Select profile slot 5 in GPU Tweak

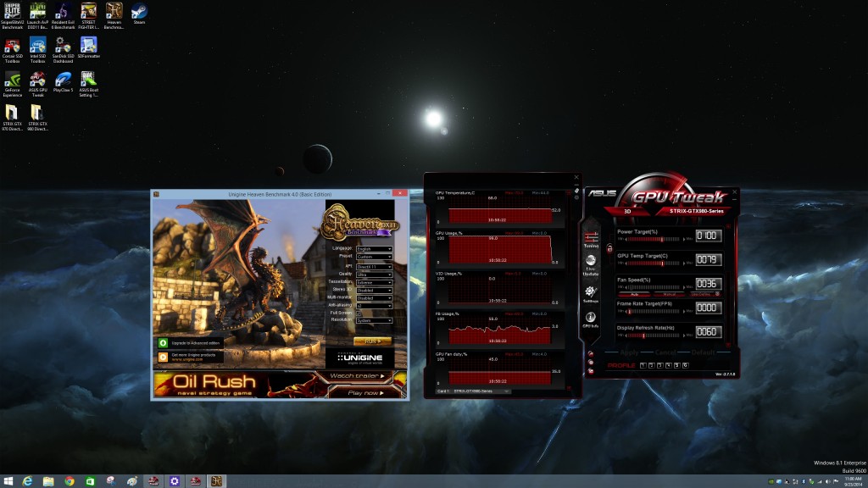point(676,366)
